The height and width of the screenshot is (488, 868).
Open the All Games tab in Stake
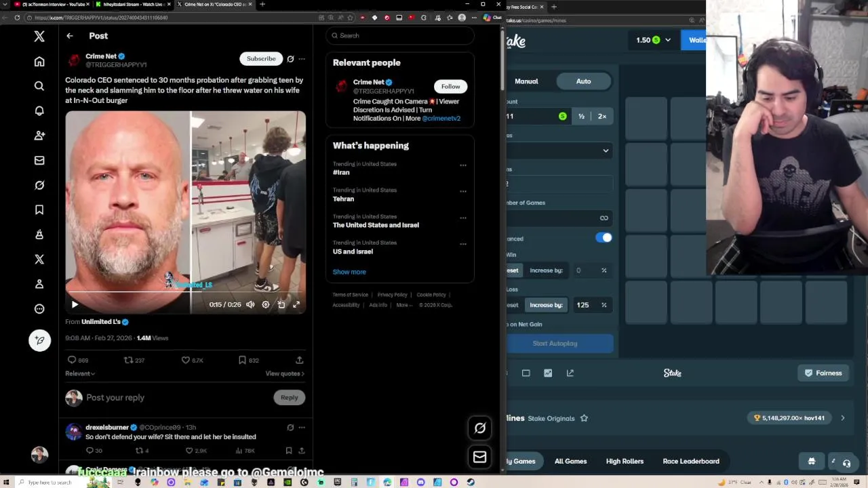(x=570, y=462)
